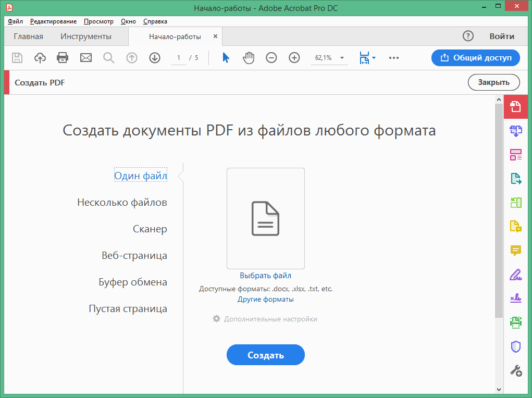Select the Несколько файлов option

[x=122, y=203]
